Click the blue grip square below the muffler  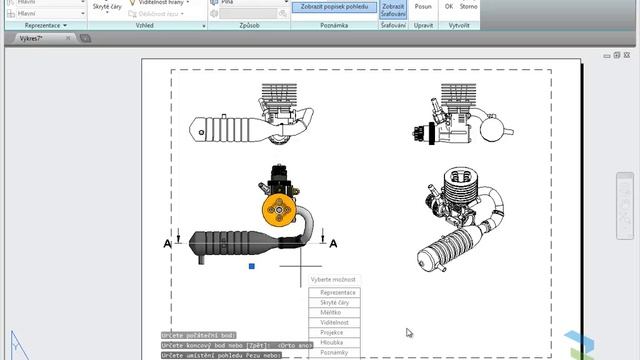point(252,266)
